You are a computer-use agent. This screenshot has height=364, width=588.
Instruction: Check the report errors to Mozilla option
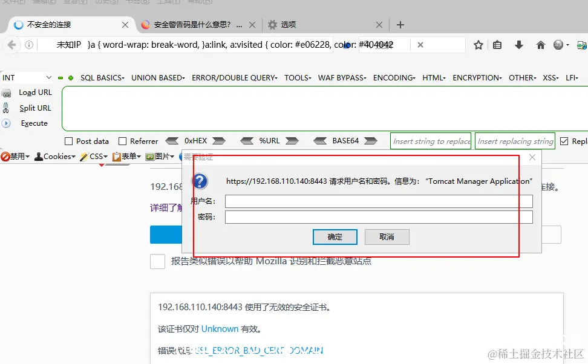pos(157,262)
